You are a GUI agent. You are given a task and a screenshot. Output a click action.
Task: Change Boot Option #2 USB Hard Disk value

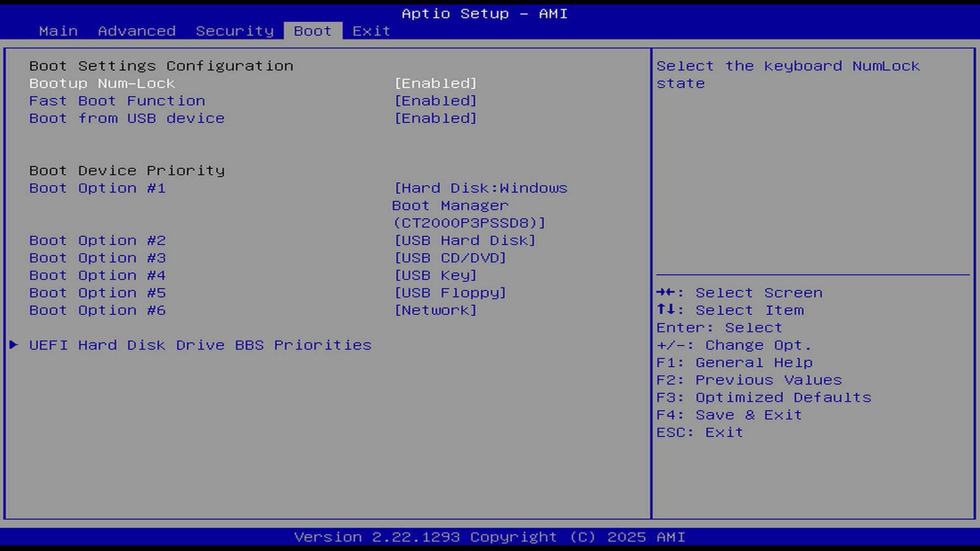pos(464,240)
